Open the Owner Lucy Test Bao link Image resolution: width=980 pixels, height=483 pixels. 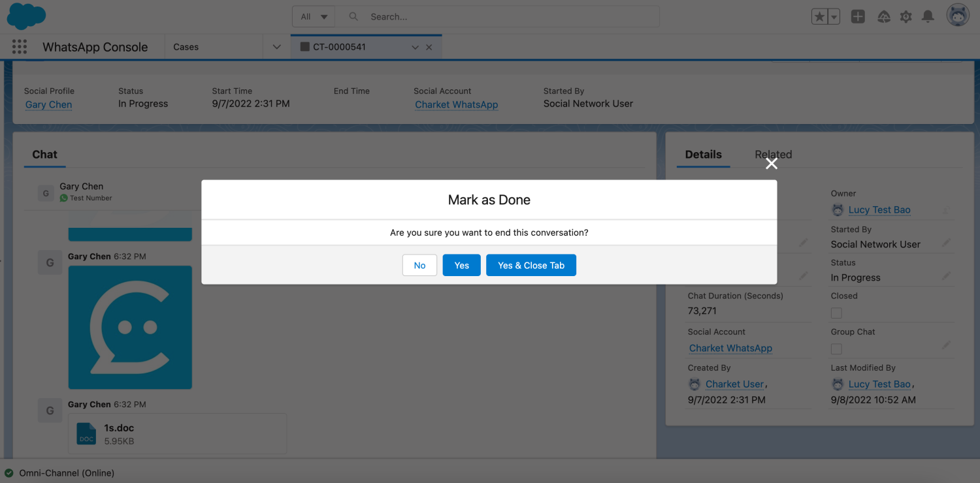pyautogui.click(x=879, y=210)
